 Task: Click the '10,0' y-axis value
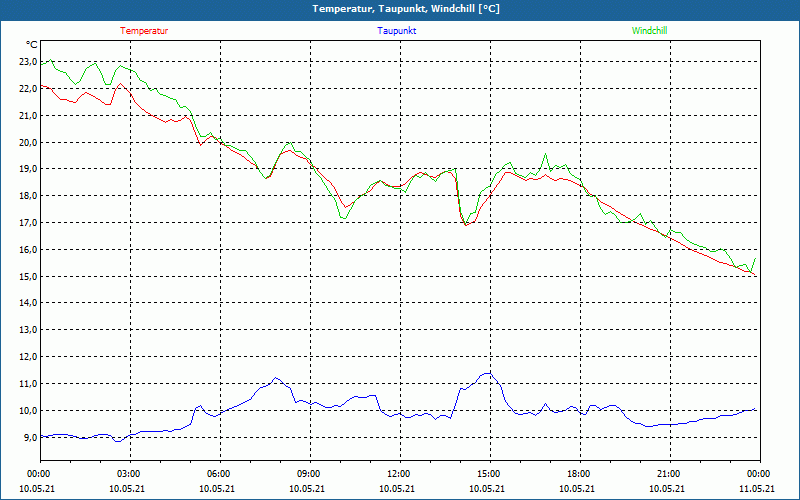pyautogui.click(x=28, y=411)
